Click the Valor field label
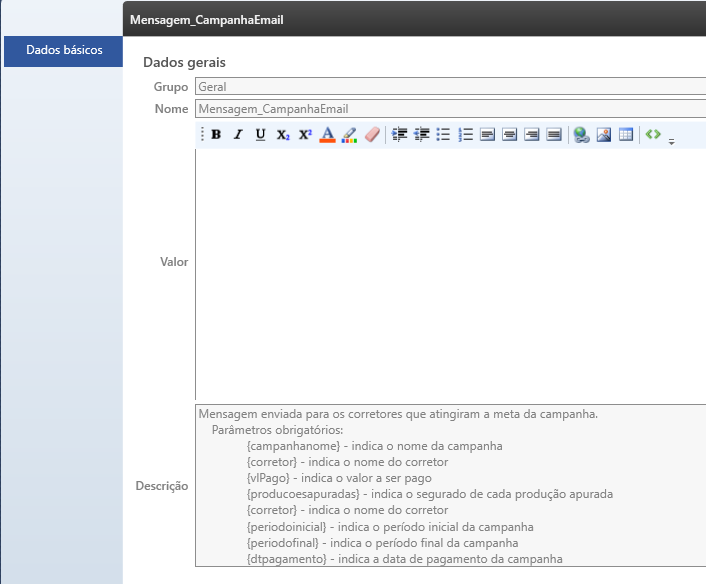 [x=174, y=262]
